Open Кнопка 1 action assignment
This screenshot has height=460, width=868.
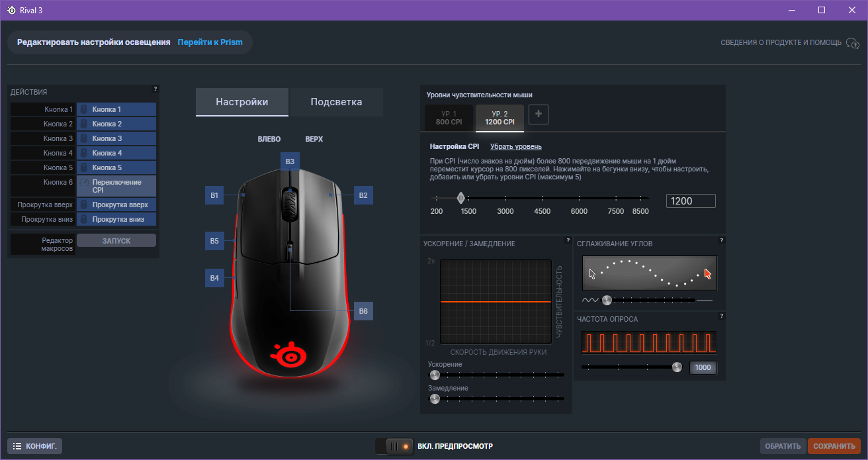(x=116, y=109)
